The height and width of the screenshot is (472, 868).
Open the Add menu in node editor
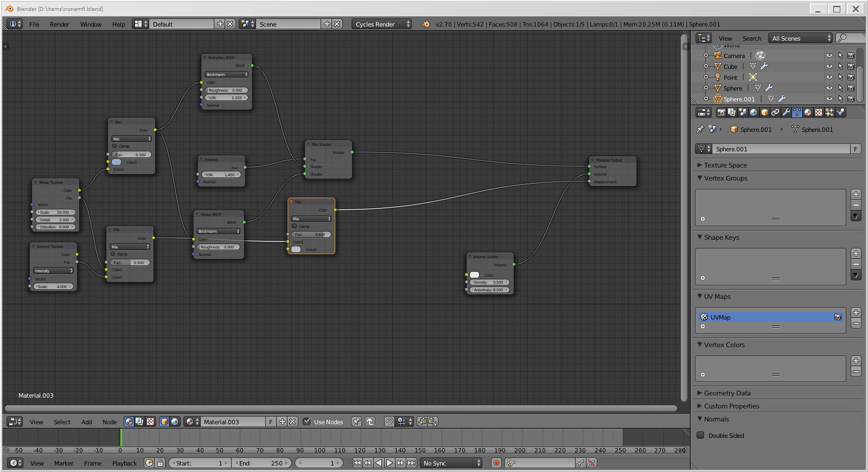(x=87, y=422)
